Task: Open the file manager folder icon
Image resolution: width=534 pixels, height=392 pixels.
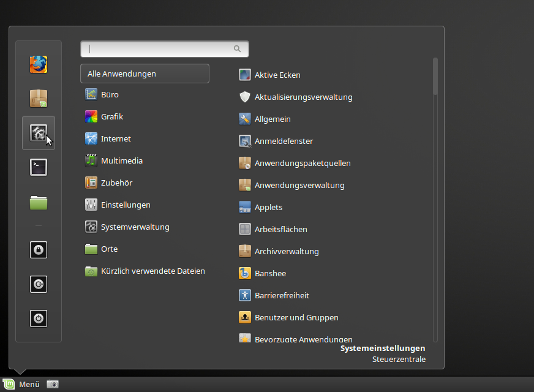Action: 38,201
